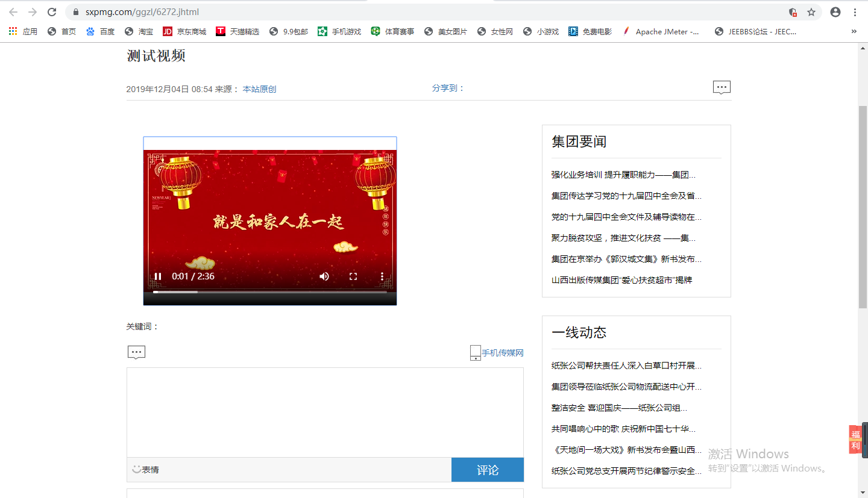Open the 百度 bookmark

100,31
